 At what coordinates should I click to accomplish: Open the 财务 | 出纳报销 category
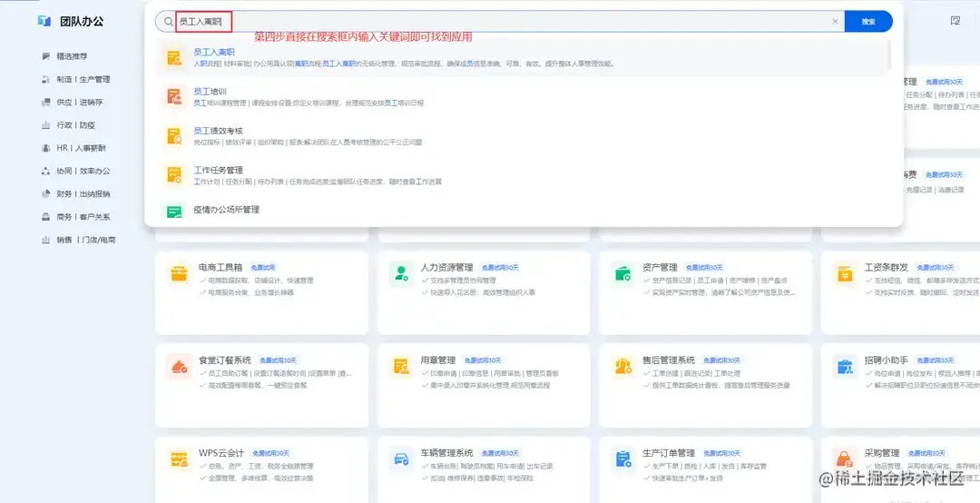(83, 194)
